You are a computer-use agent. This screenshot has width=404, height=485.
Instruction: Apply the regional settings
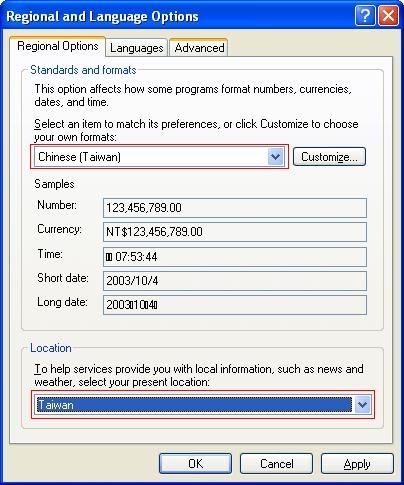point(357,463)
